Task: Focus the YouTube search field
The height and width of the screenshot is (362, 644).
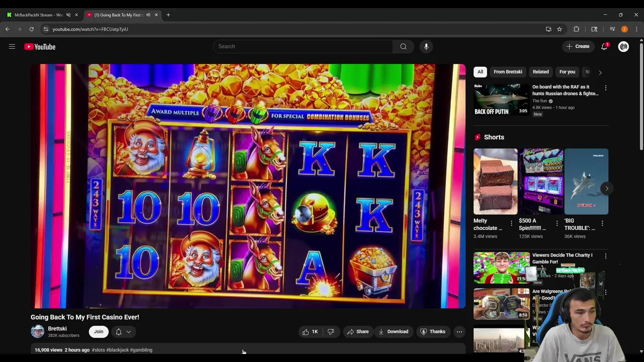Action: tap(303, 47)
